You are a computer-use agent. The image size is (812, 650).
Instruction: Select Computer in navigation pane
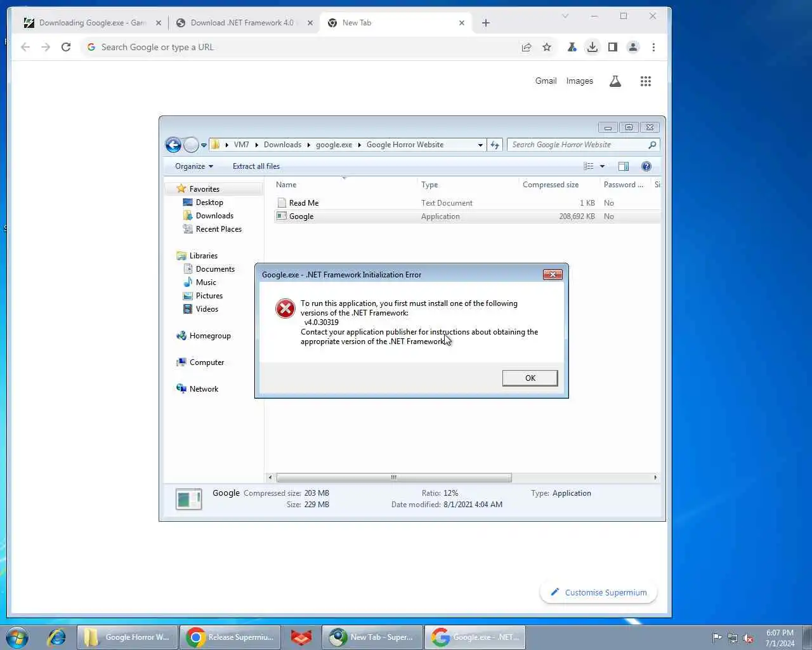[207, 362]
